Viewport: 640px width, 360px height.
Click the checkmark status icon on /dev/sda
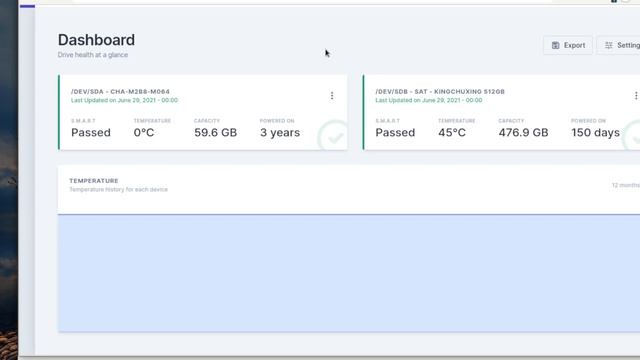(x=333, y=136)
